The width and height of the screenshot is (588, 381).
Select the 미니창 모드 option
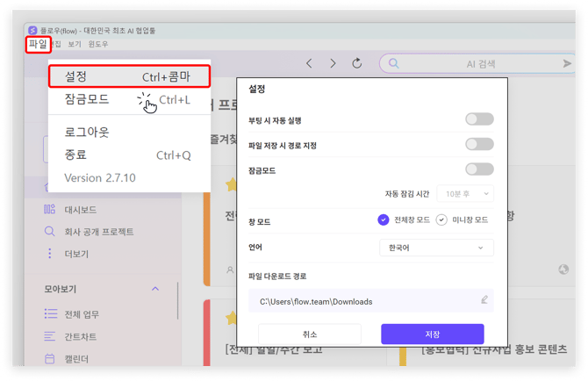[463, 220]
